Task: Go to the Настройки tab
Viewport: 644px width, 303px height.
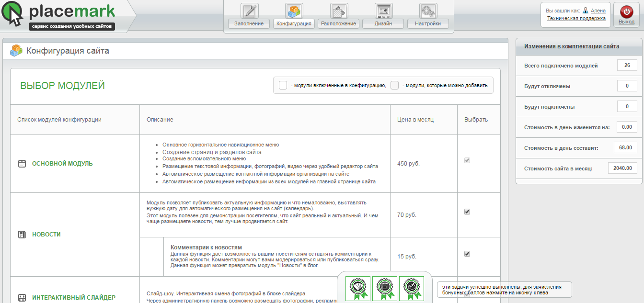Action: click(428, 23)
